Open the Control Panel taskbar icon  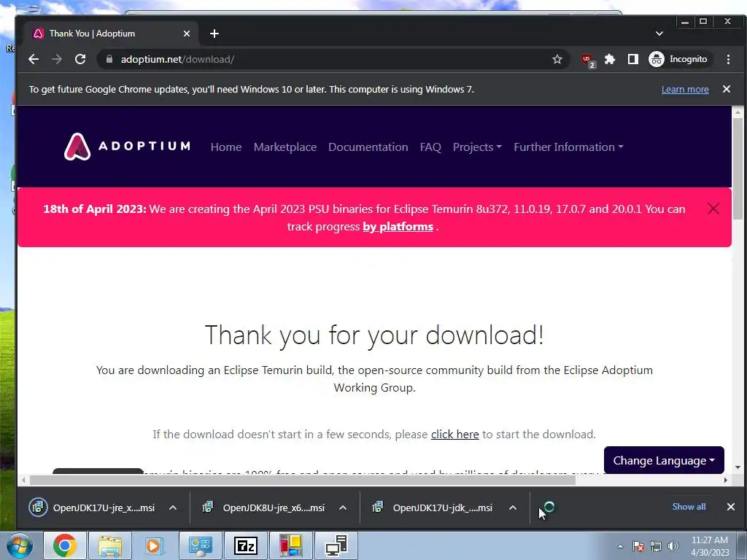(x=200, y=545)
